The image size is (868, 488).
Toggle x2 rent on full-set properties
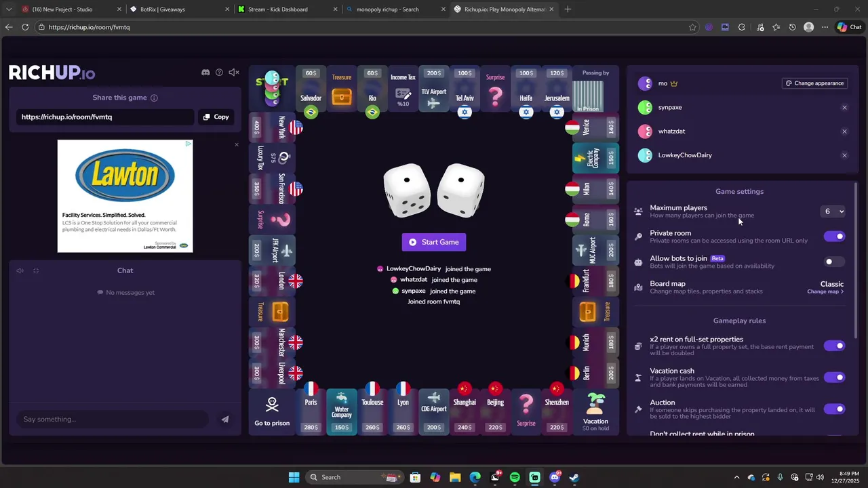pyautogui.click(x=835, y=346)
